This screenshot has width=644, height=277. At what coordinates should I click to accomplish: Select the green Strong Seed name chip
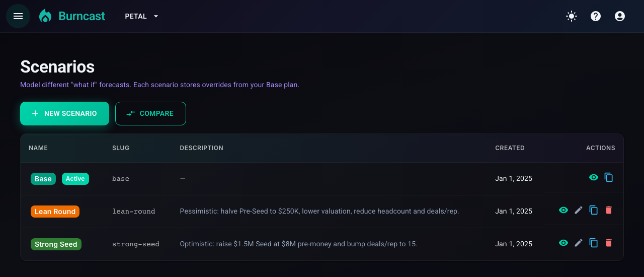click(x=56, y=244)
